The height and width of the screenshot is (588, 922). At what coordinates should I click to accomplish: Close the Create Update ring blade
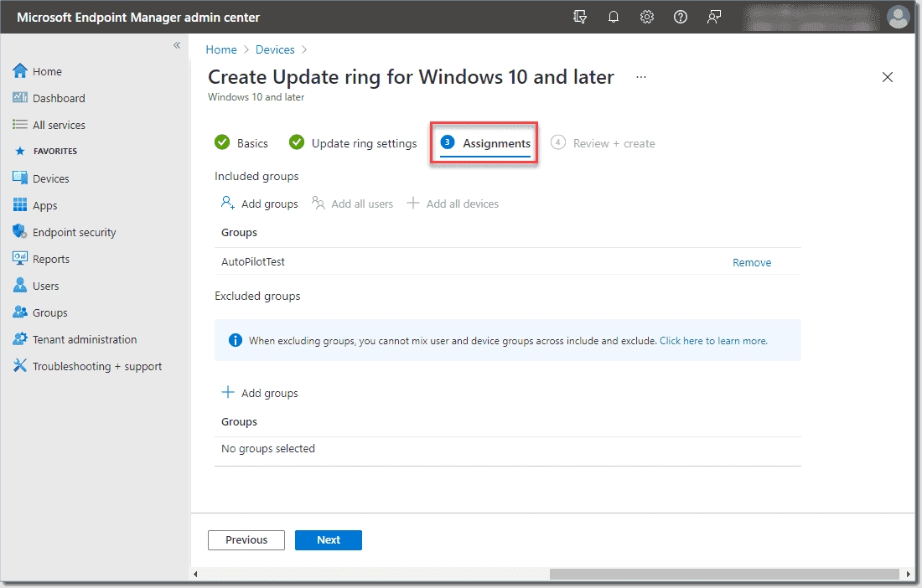click(x=888, y=77)
